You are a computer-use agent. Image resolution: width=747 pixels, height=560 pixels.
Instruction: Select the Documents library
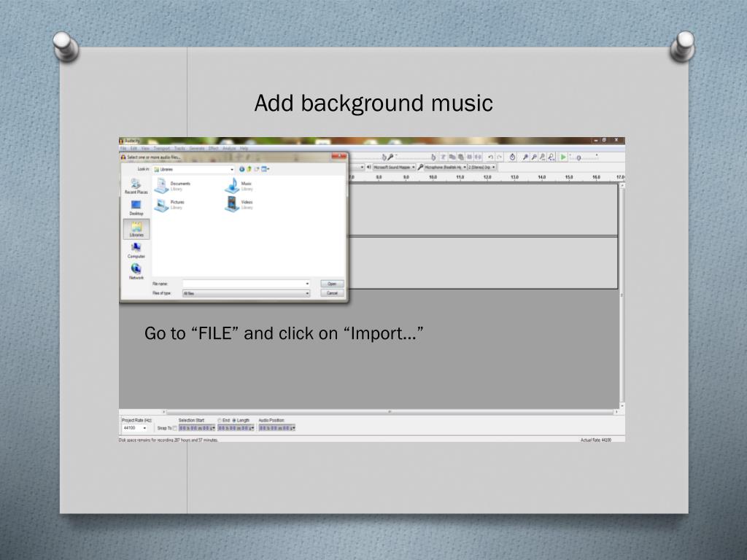click(x=173, y=186)
